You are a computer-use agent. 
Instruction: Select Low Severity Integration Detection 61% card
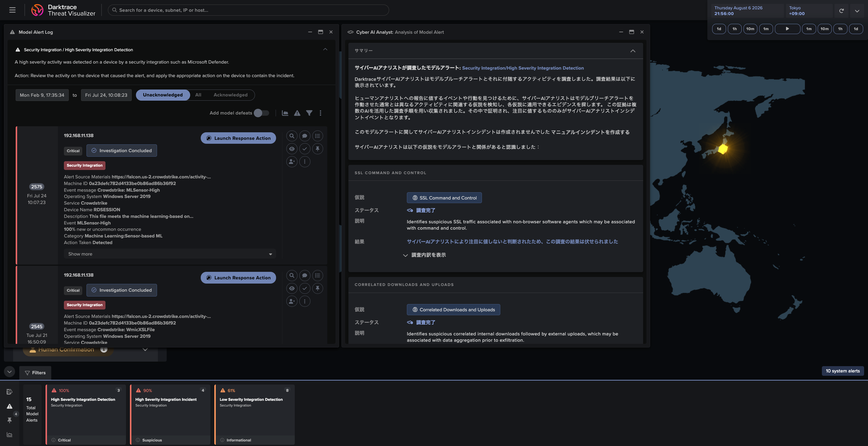[254, 415]
